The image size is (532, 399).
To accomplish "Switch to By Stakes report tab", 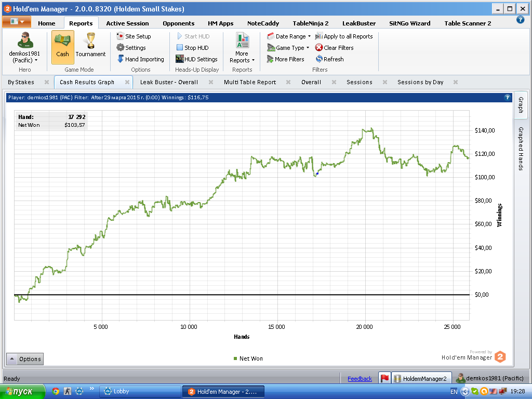I will (21, 82).
